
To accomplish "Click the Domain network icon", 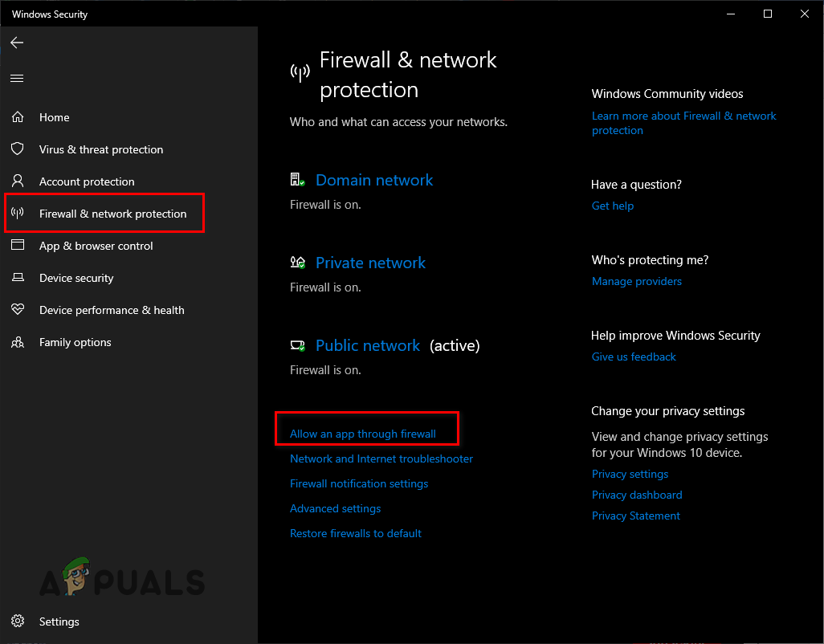I will (x=298, y=178).
